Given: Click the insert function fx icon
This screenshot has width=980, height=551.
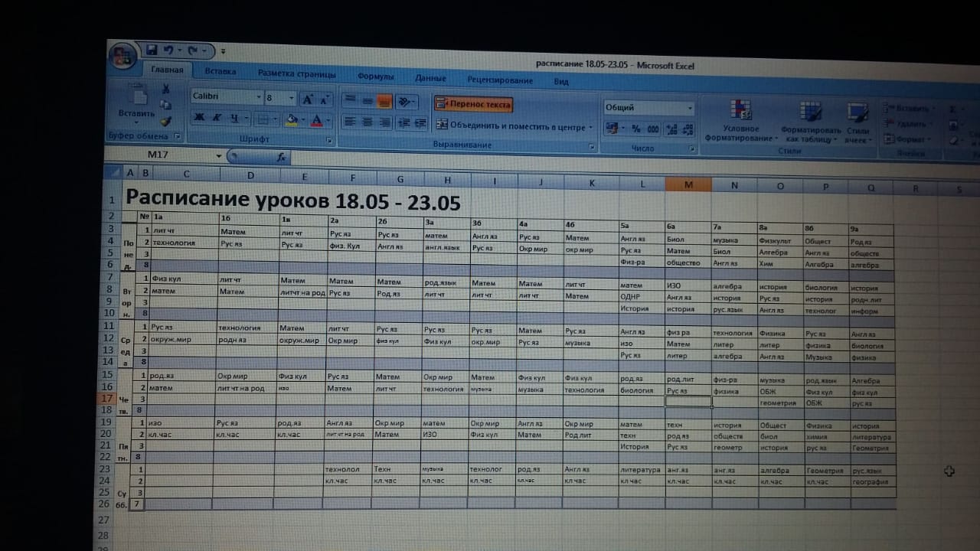Looking at the screenshot, I should coord(281,157).
